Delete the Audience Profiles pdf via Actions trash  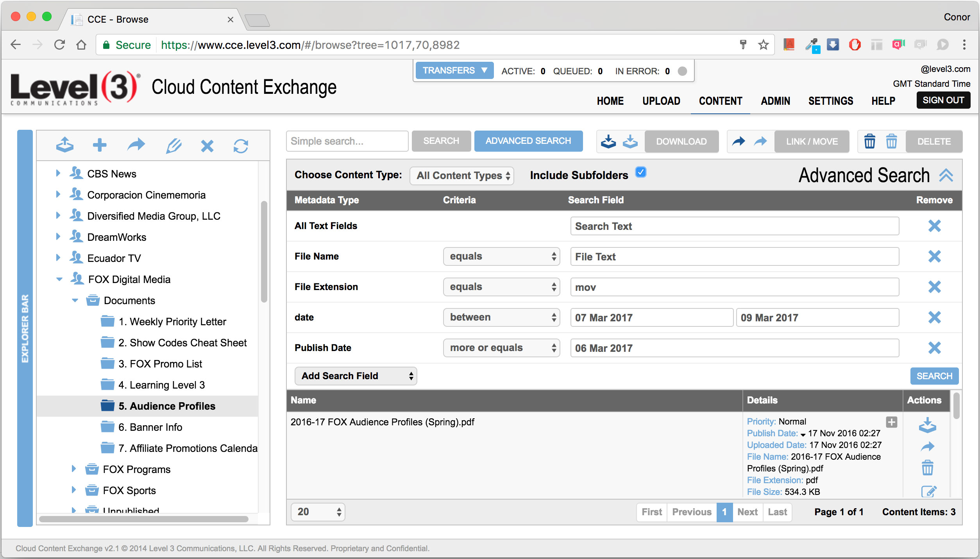coord(927,468)
